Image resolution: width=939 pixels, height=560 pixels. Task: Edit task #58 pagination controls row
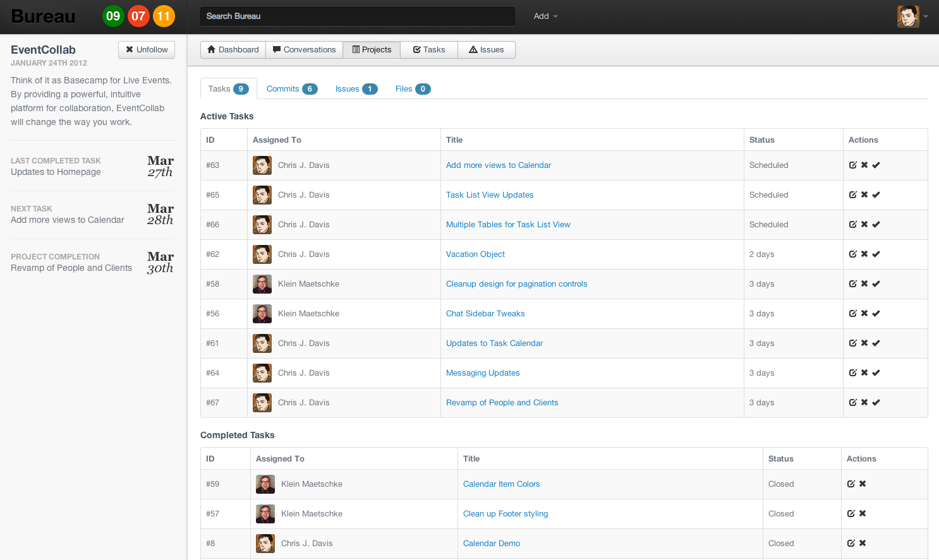[x=853, y=284]
